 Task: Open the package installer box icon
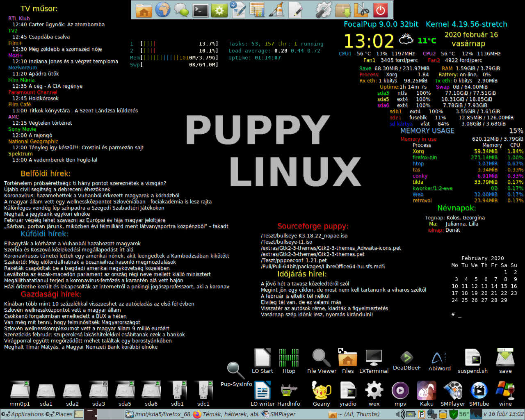342,10
